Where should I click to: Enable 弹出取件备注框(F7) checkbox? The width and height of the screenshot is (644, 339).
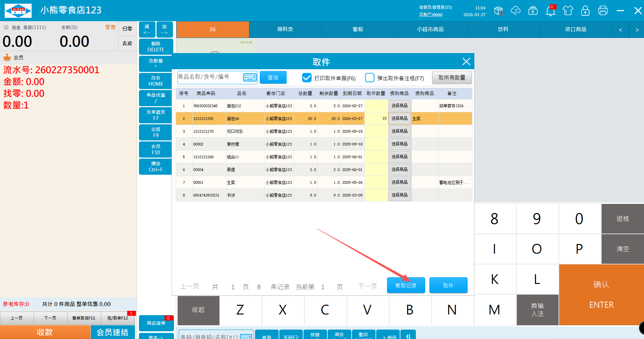coord(370,78)
